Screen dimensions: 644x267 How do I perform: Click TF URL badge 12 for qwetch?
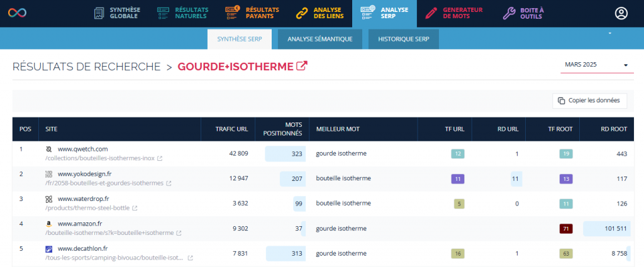pyautogui.click(x=458, y=154)
